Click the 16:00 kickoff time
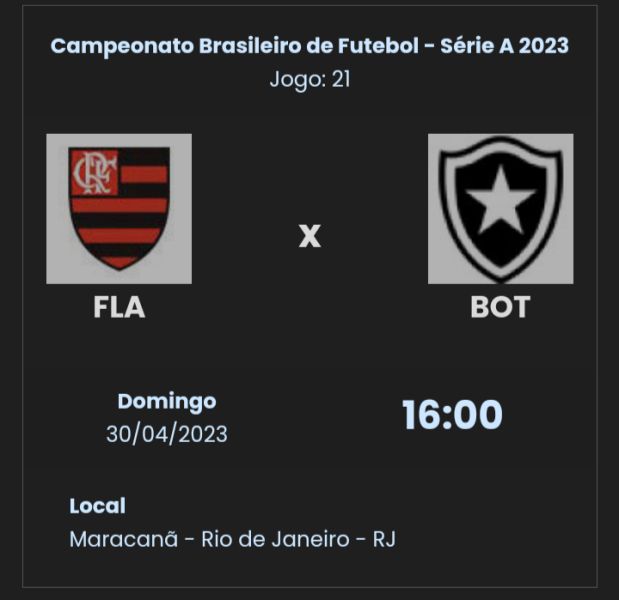 pos(452,415)
